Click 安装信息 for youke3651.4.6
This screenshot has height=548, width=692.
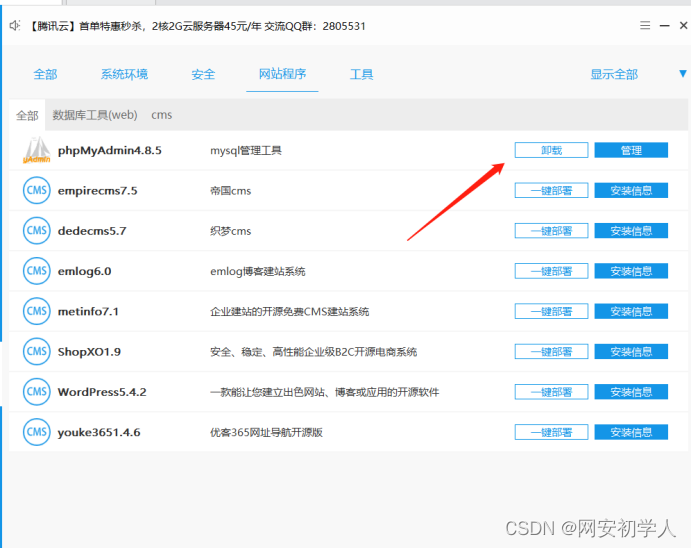(631, 432)
